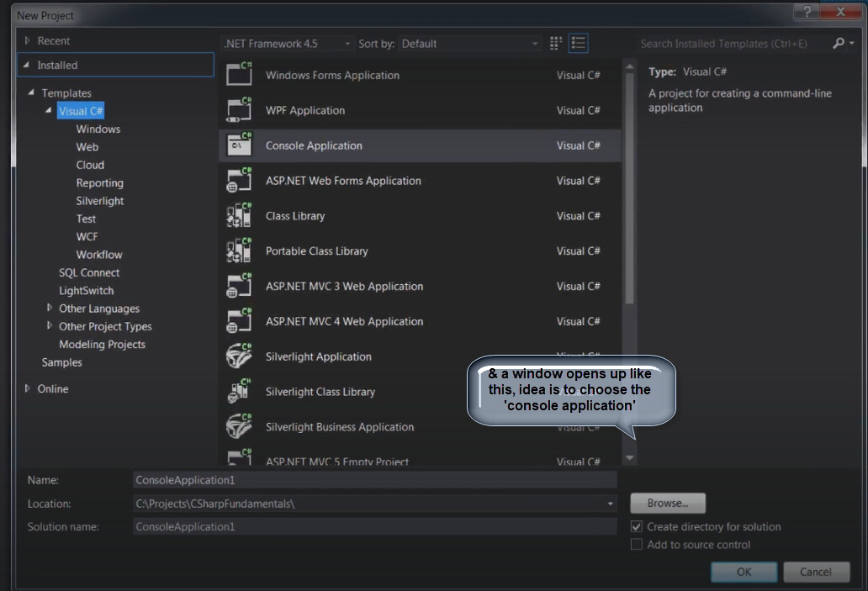Select Modeling Projects in the tree
Screen dimensions: 868x591
[x=102, y=344]
